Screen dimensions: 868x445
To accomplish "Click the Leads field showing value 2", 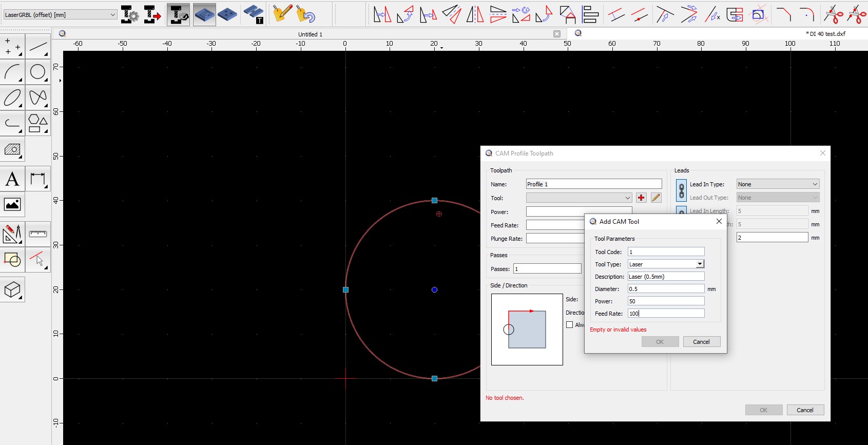I will (773, 237).
